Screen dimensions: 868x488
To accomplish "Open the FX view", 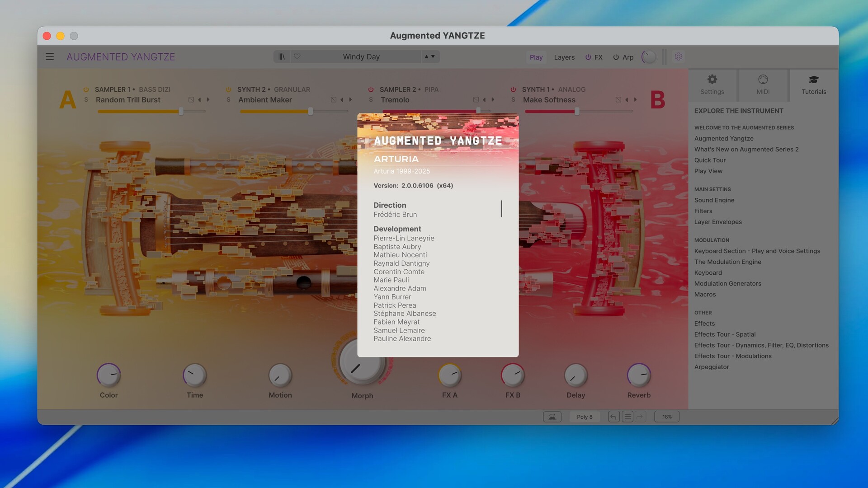I will point(599,57).
